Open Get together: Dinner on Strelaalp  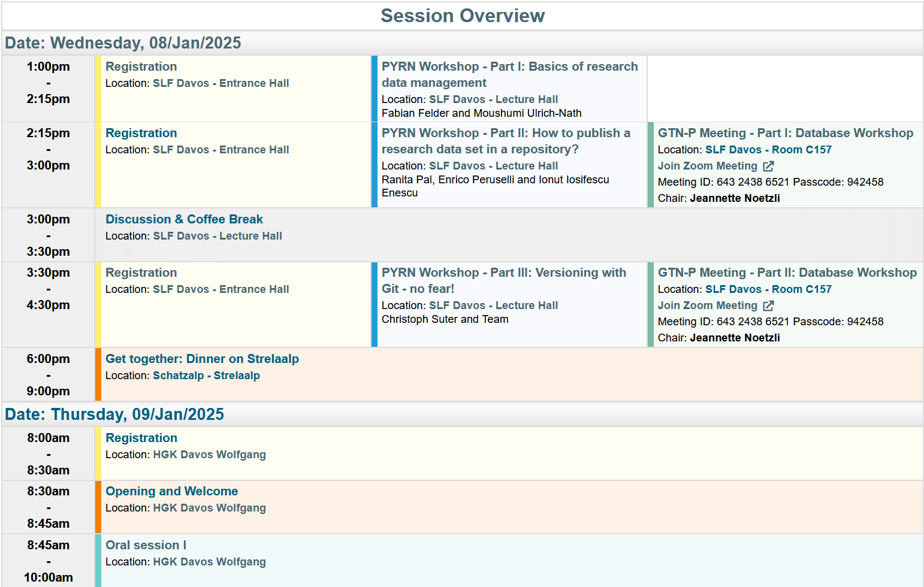point(202,359)
